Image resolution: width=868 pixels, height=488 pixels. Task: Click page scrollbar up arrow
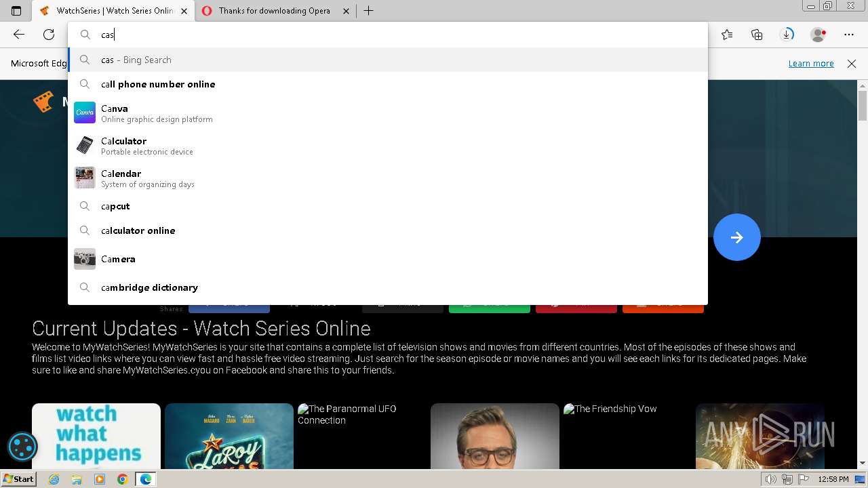click(x=863, y=85)
